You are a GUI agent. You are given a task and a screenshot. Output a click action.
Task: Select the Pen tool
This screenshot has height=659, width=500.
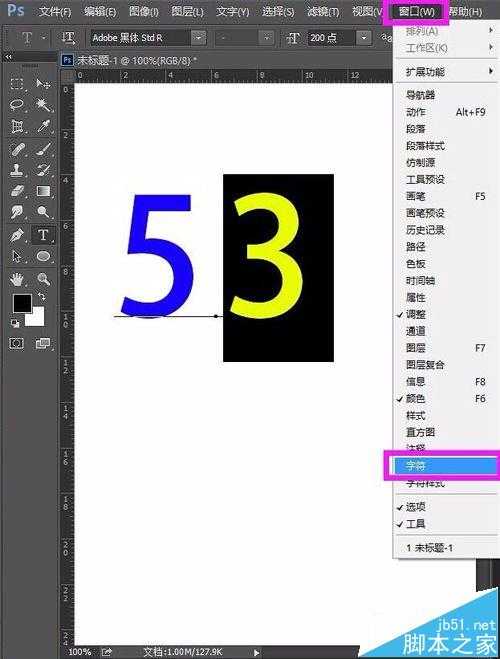(x=17, y=235)
